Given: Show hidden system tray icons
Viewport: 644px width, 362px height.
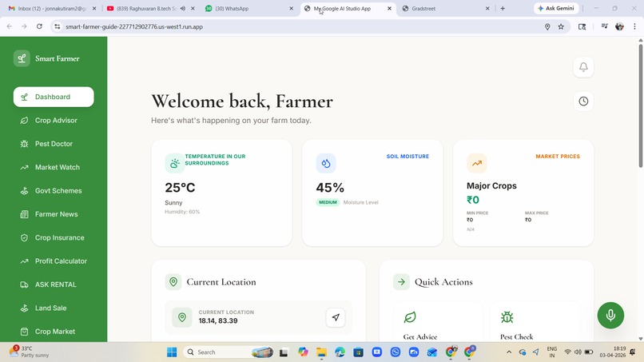Looking at the screenshot, I should [x=509, y=352].
